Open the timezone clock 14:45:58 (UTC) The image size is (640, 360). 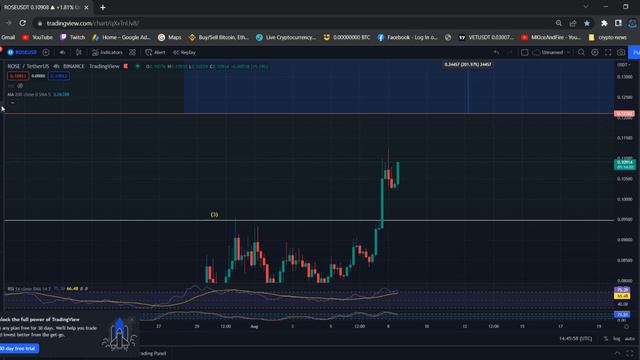pos(576,339)
